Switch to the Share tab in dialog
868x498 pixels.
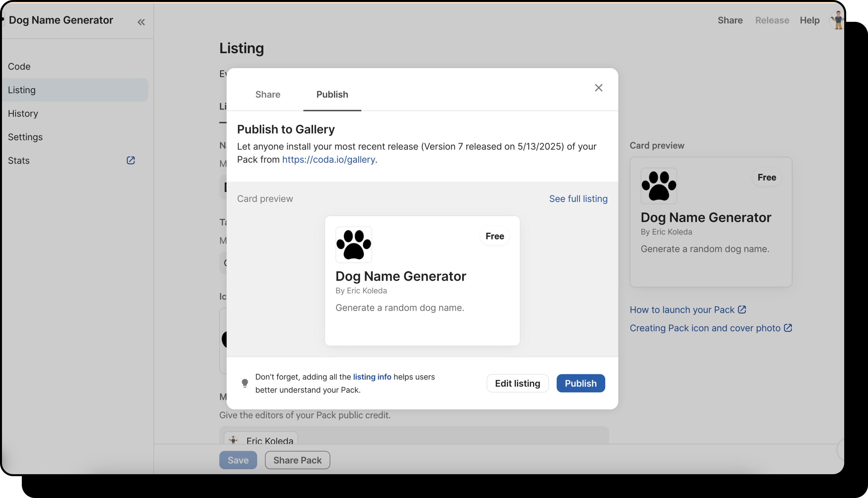268,94
